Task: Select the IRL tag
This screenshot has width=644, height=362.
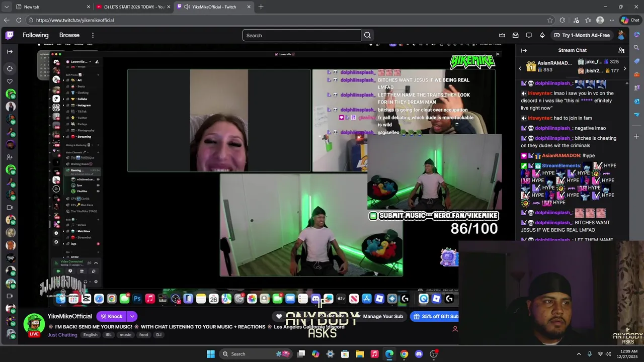Action: click(109, 335)
